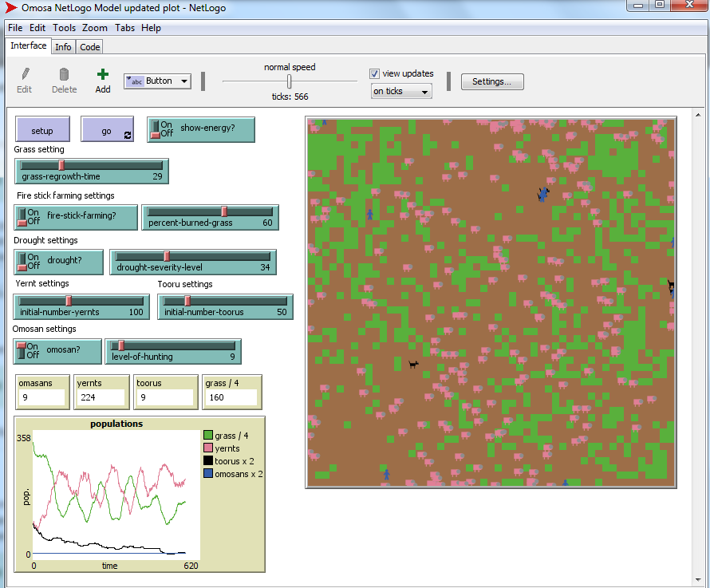The width and height of the screenshot is (710, 588).
Task: Switch to the Info tab
Action: coord(63,47)
